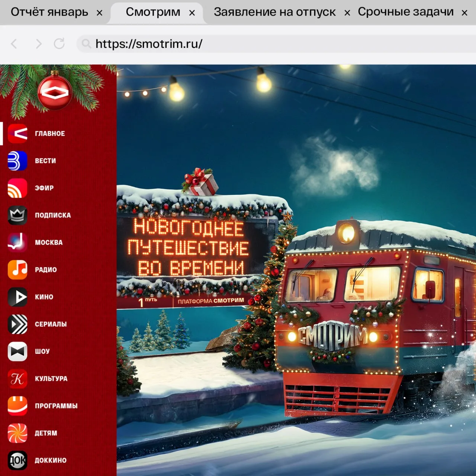Reload the page with refresh button

coord(59,44)
